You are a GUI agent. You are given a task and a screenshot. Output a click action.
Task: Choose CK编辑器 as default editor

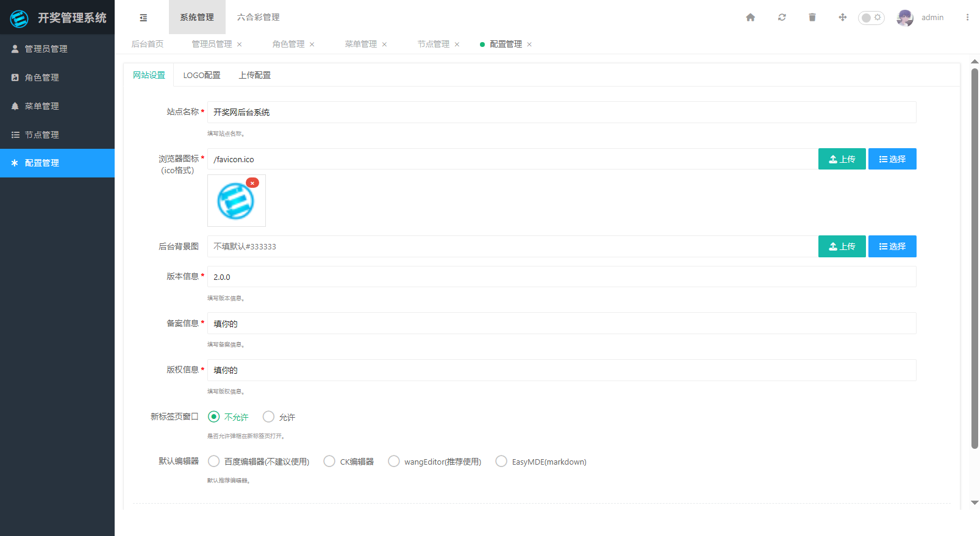point(349,462)
